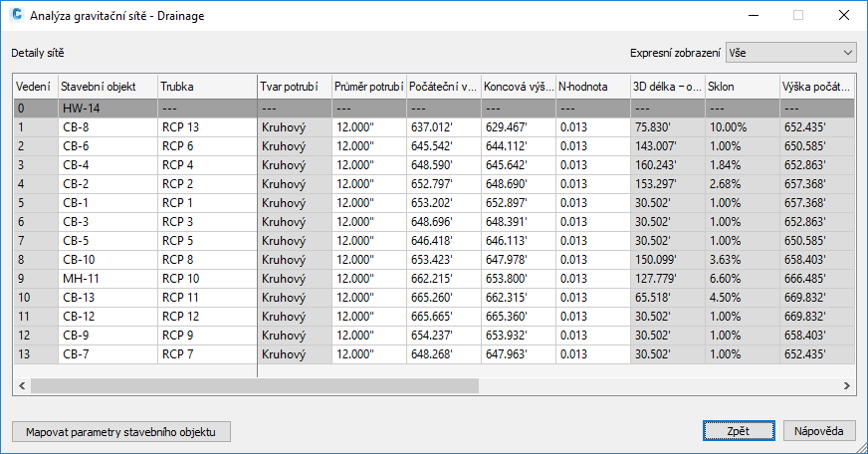Click the 10.00% slope cell
This screenshot has width=868, height=454.
click(x=743, y=127)
